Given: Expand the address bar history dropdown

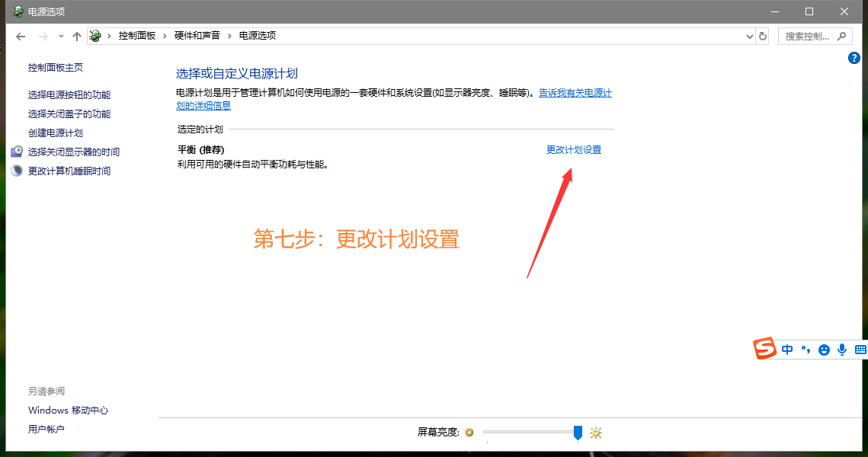Looking at the screenshot, I should [x=749, y=36].
